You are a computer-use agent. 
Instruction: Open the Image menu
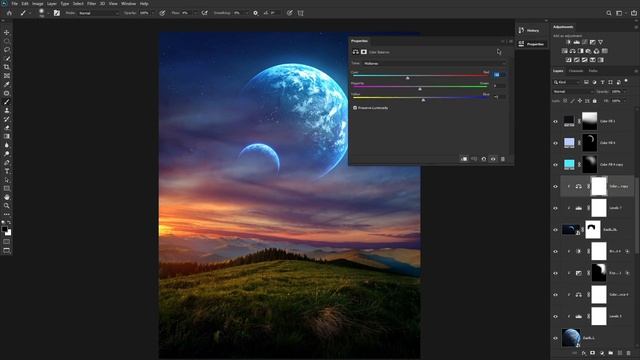coord(38,4)
